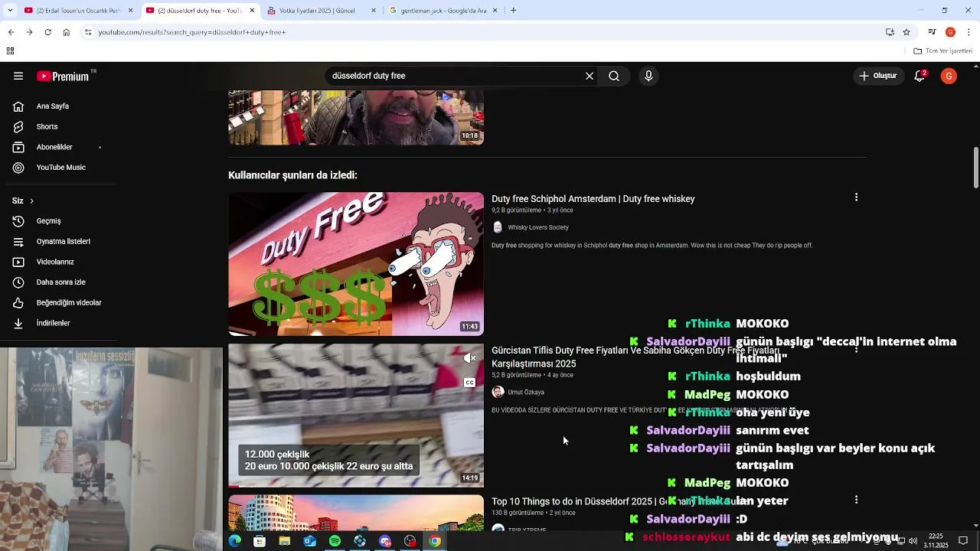The height and width of the screenshot is (551, 980).
Task: Click the 10:18 video thumbnail at the top
Action: 356,118
